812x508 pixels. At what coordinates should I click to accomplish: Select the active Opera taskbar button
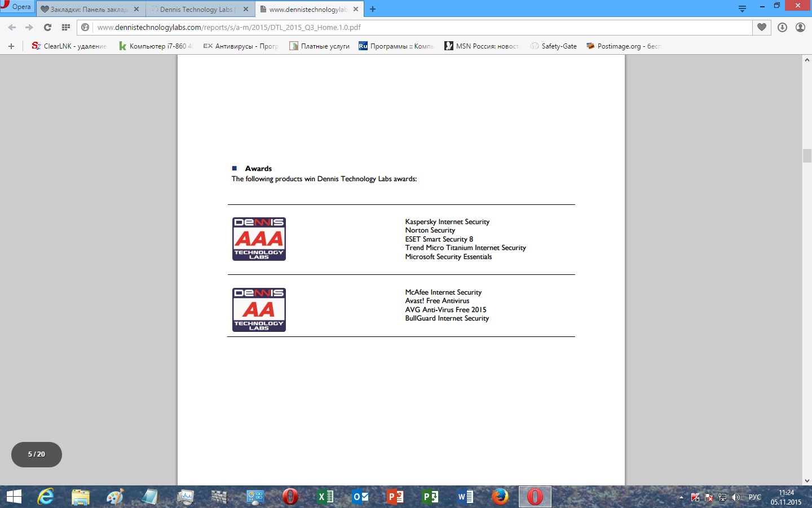pyautogui.click(x=535, y=497)
